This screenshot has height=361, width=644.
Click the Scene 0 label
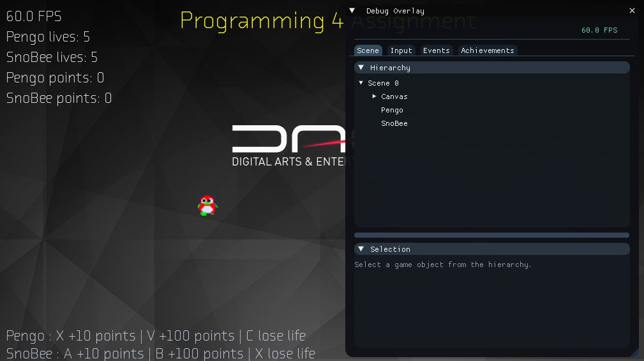click(x=383, y=82)
